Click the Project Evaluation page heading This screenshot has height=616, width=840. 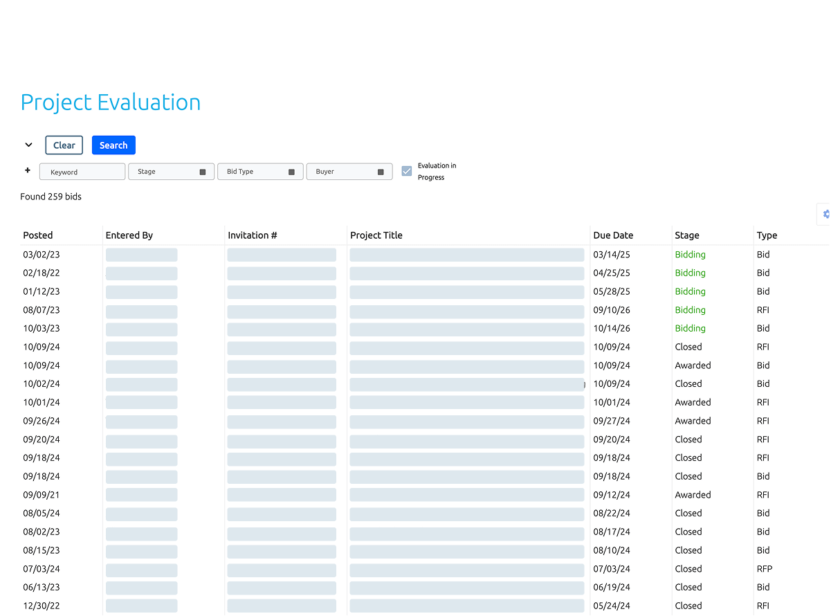(110, 102)
